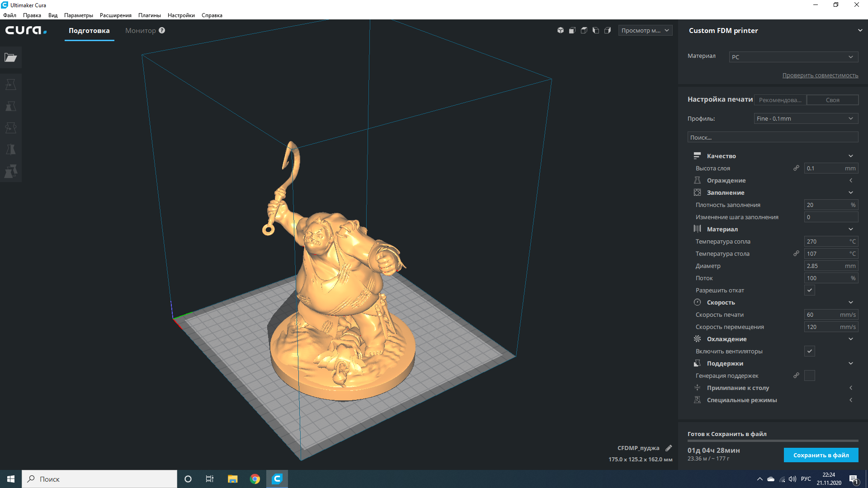Click the Температура сопла 270 field
868x488 pixels.
tap(831, 241)
